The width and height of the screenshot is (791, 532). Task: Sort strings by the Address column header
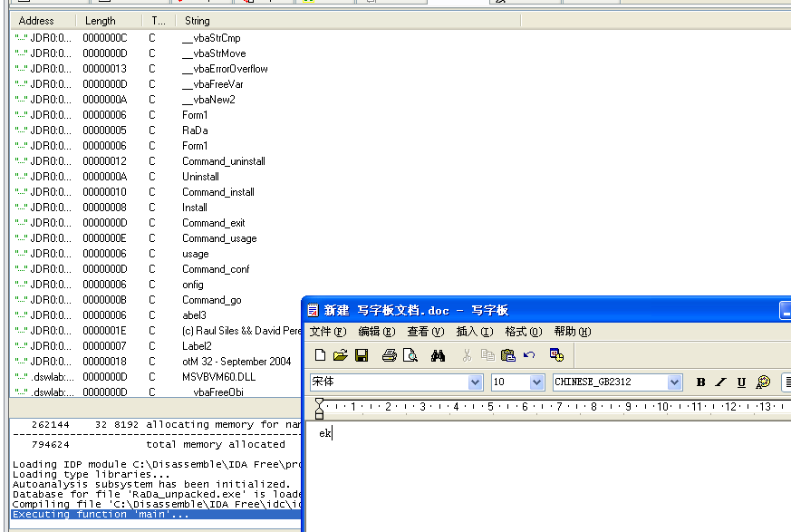click(43, 21)
